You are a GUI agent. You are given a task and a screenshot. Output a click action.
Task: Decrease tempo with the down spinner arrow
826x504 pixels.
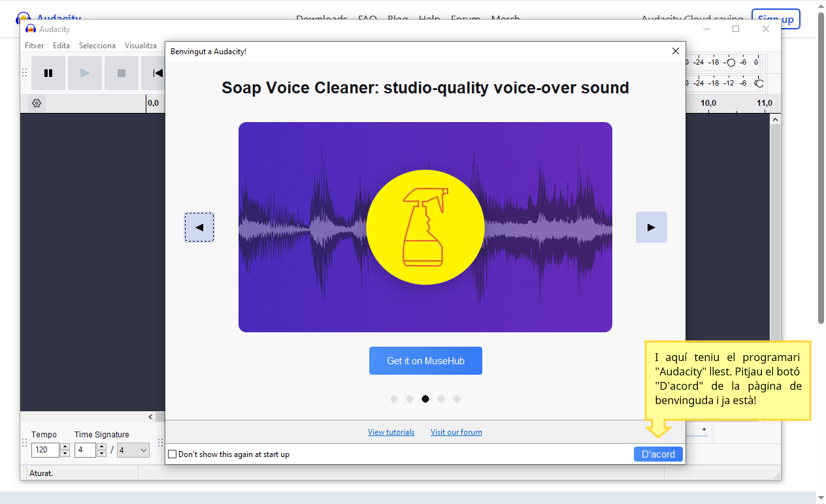[65, 454]
